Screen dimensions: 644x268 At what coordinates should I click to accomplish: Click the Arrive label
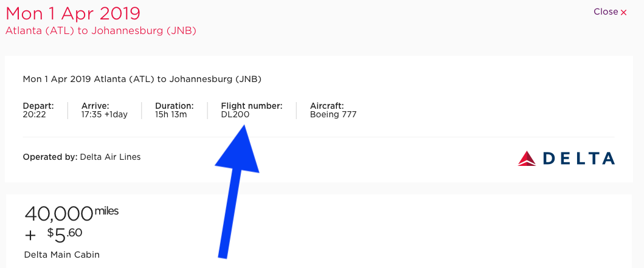point(95,106)
